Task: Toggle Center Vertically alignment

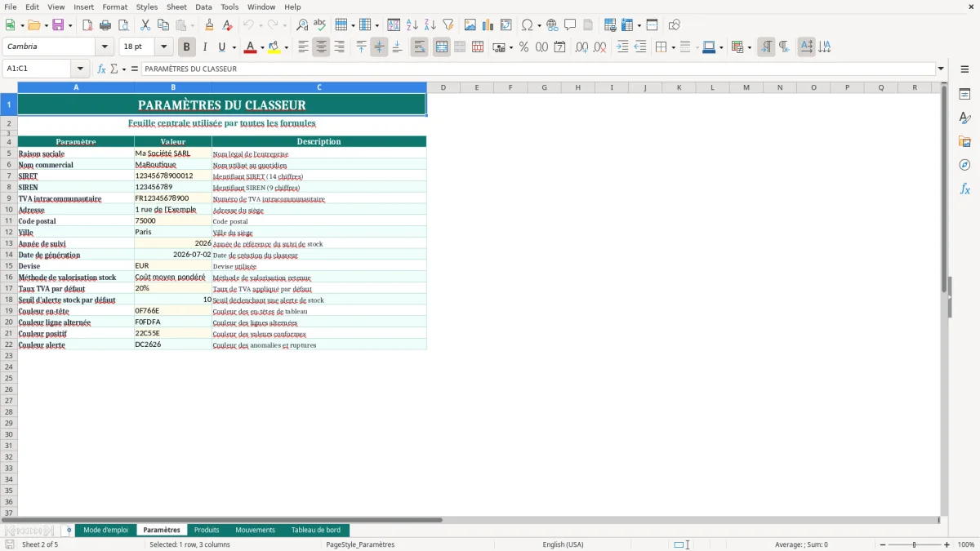Action: (379, 47)
